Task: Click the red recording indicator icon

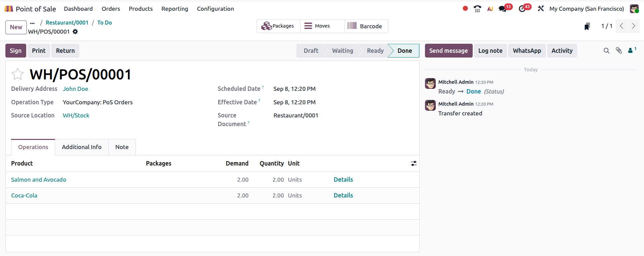Action: tap(465, 9)
